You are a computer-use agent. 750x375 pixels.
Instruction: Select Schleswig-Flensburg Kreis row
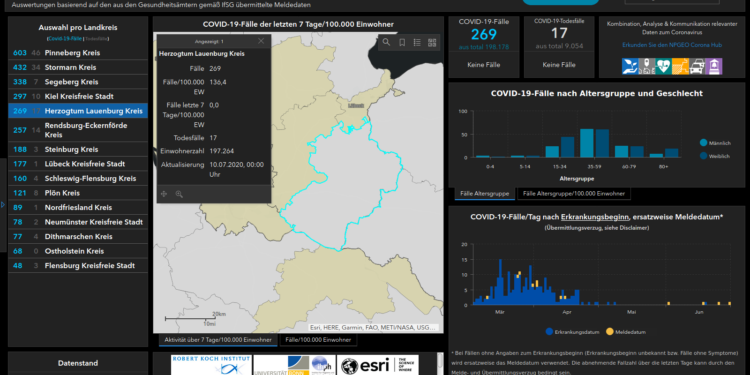pyautogui.click(x=78, y=178)
